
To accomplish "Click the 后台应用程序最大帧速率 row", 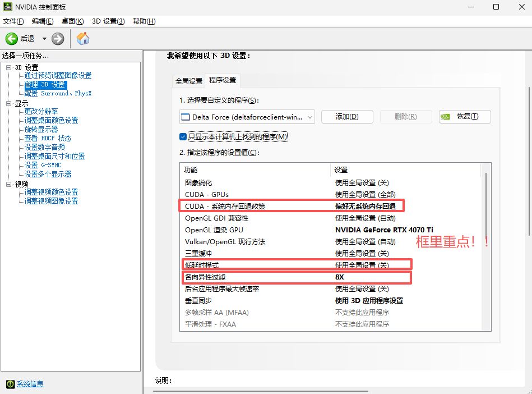I will coord(331,288).
